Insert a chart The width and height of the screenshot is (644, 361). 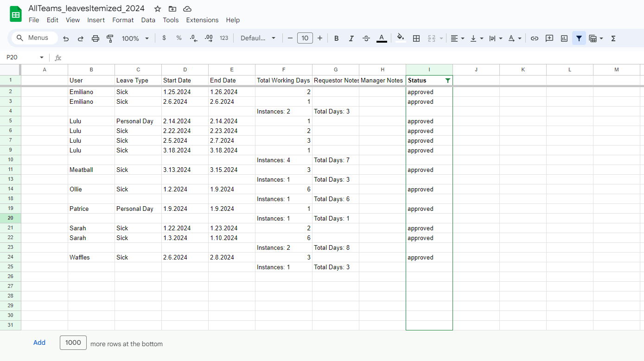[x=564, y=38]
